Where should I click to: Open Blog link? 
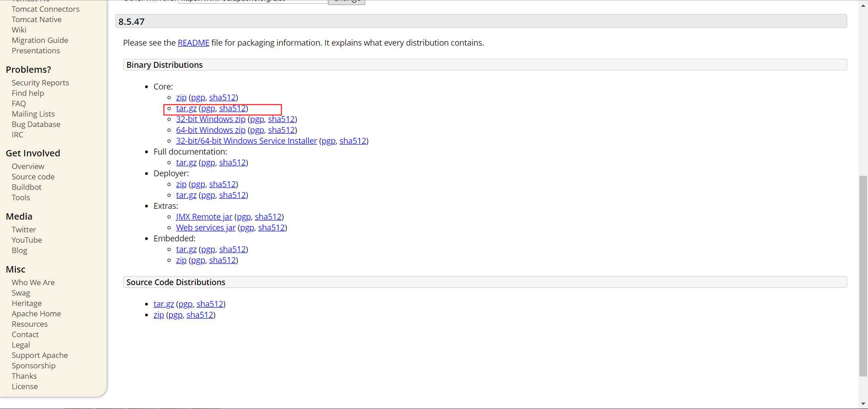click(x=19, y=250)
